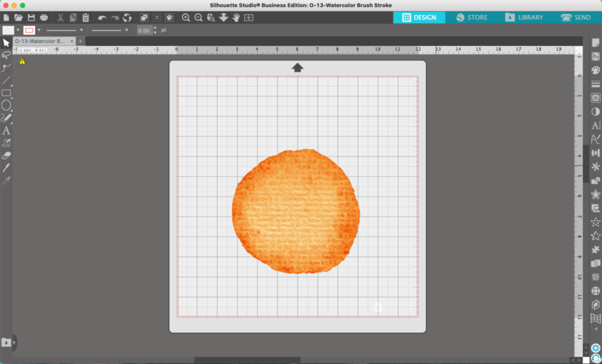Select the Knife tool
Image resolution: width=602 pixels, height=364 pixels.
click(6, 168)
